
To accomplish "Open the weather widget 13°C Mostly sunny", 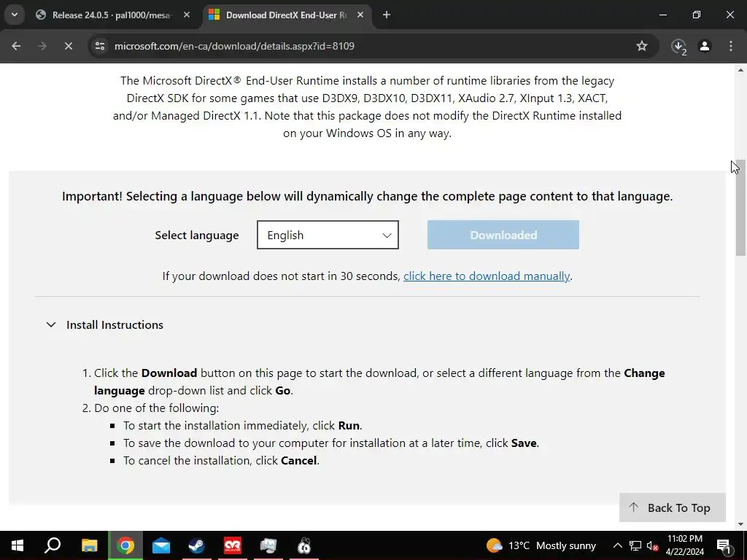I will (x=541, y=545).
